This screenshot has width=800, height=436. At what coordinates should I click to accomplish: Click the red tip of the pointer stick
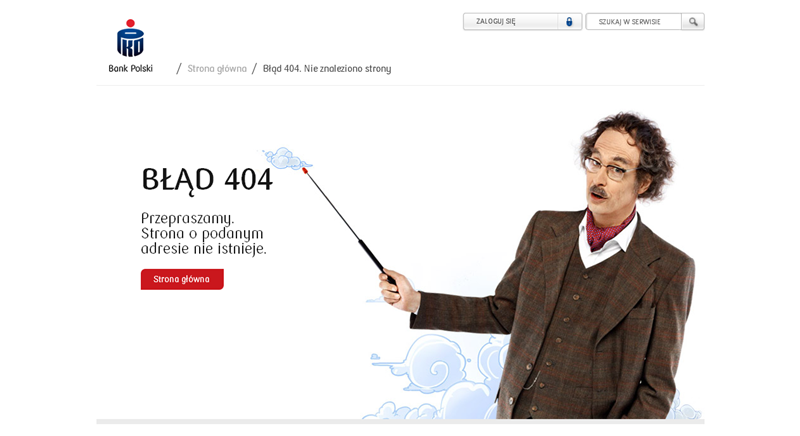pos(305,170)
